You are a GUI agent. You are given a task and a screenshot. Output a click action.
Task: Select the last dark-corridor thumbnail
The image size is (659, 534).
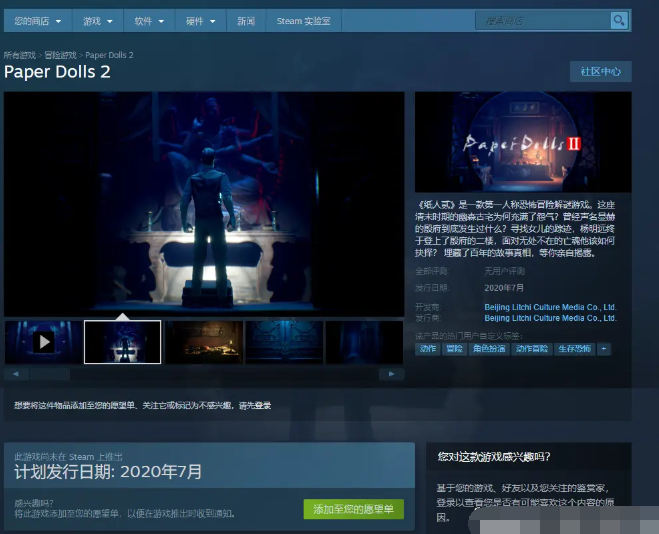click(x=364, y=342)
